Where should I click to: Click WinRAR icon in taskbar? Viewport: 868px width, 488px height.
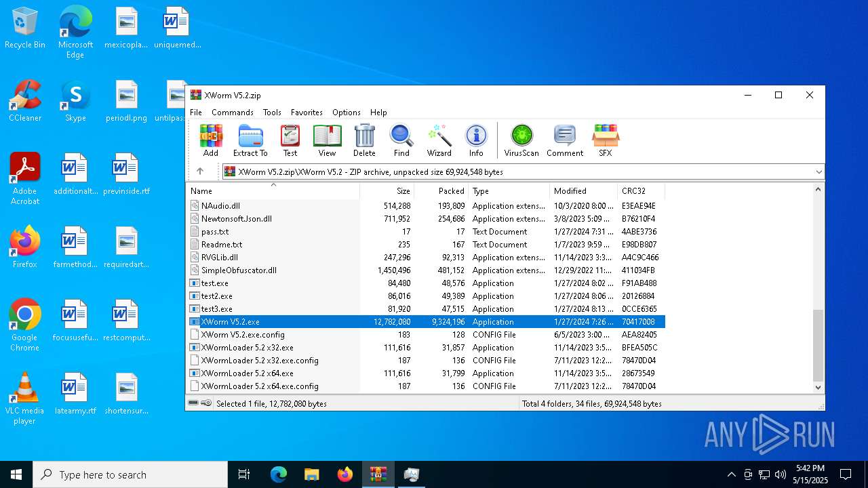pyautogui.click(x=378, y=474)
